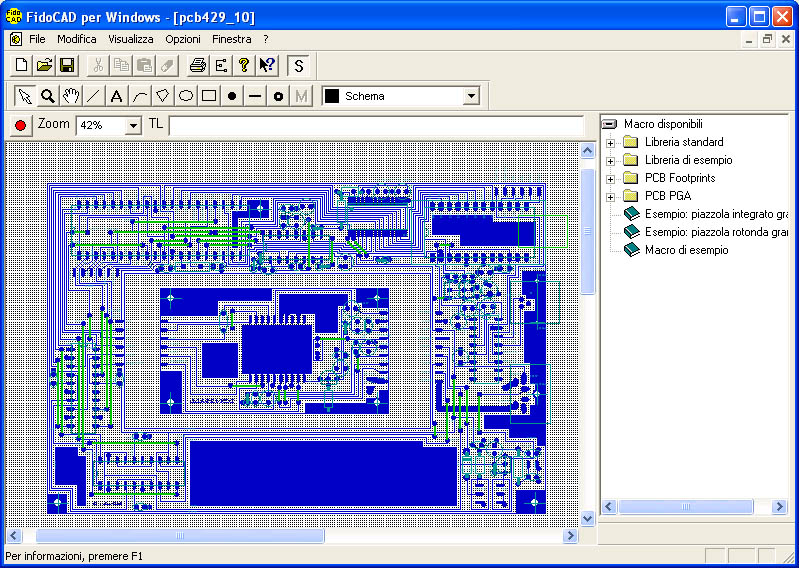Close the inner pcb429_10 document

(x=785, y=39)
